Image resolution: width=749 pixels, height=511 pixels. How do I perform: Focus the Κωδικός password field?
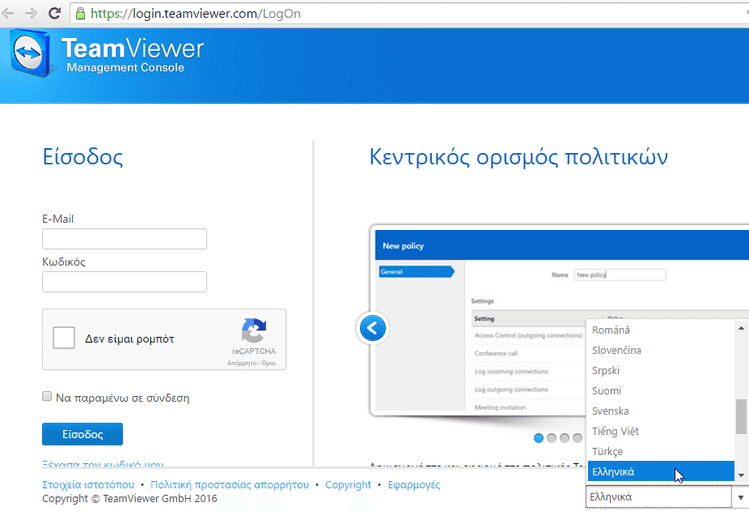[124, 282]
